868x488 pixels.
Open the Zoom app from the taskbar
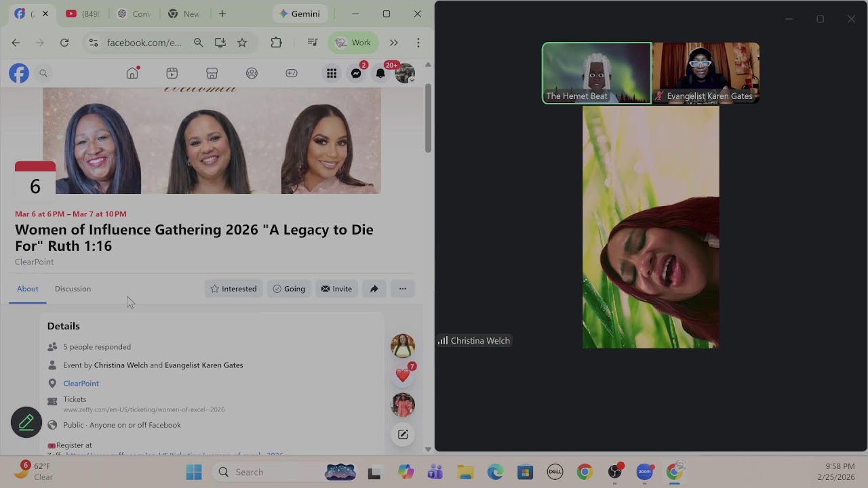point(645,472)
